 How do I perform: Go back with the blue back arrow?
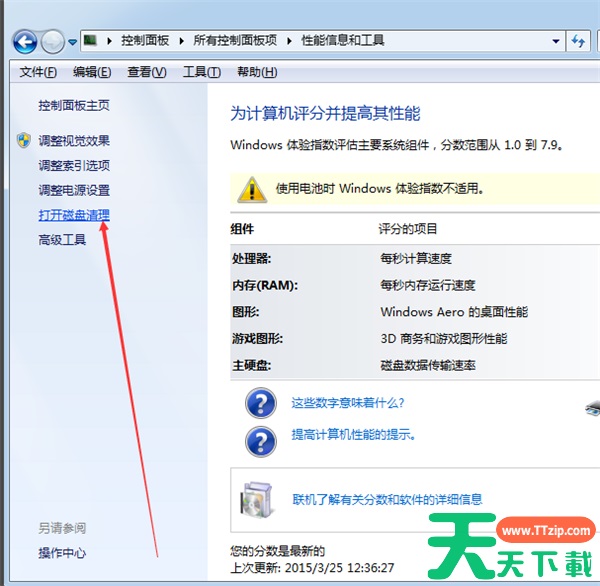25,41
